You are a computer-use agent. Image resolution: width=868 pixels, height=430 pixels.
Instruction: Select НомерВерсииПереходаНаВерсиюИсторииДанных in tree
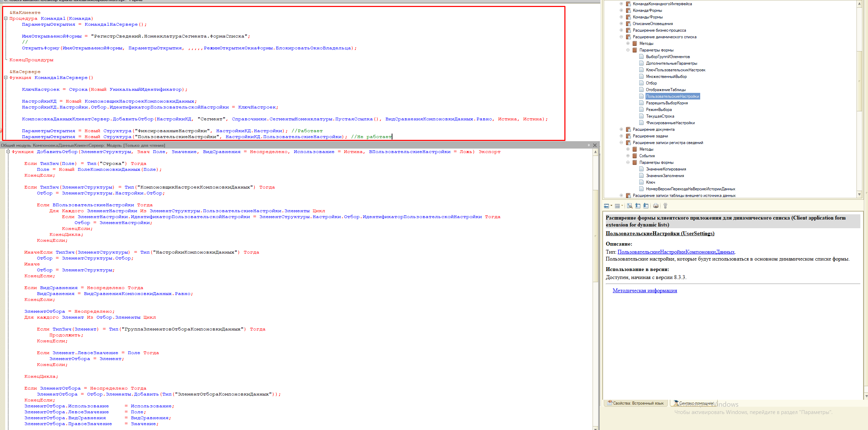tap(690, 189)
